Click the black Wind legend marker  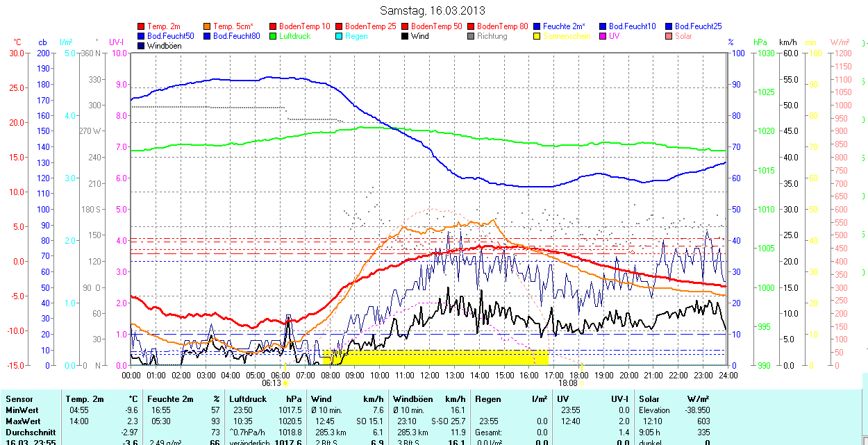[x=406, y=36]
